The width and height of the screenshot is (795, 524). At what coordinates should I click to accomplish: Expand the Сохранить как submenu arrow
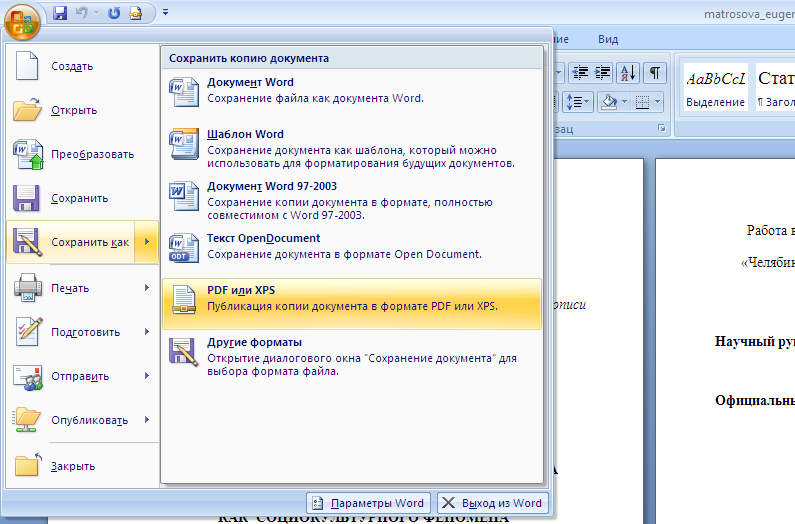coord(147,242)
